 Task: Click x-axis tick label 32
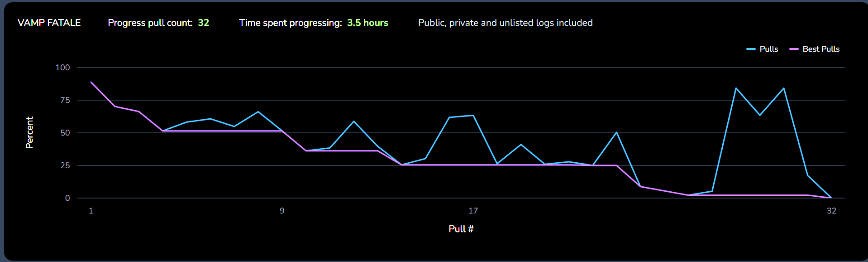pyautogui.click(x=831, y=211)
